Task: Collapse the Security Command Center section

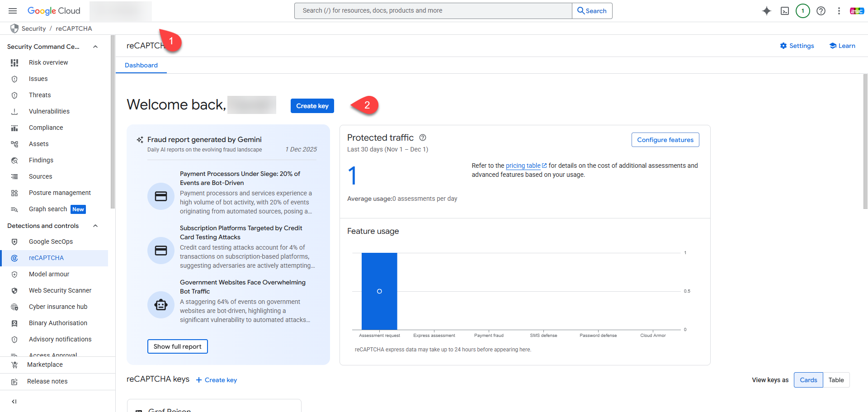Action: (x=95, y=47)
